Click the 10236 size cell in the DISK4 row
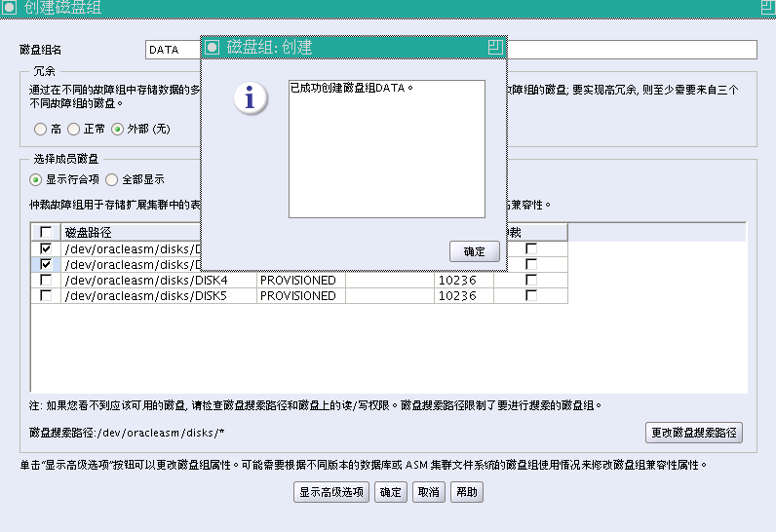 point(464,281)
